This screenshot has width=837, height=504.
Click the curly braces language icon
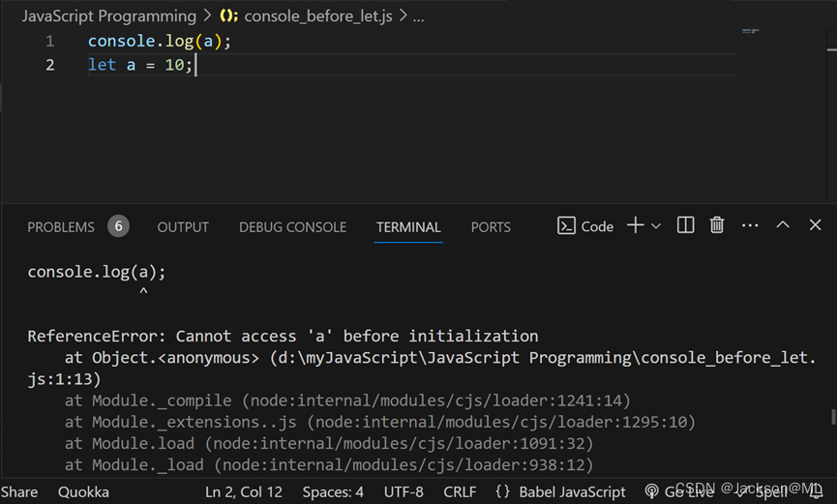[x=502, y=491]
